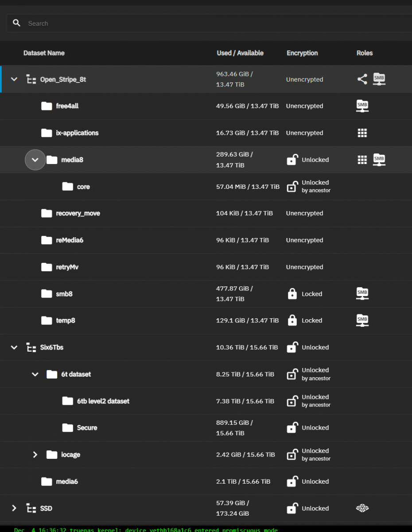The width and height of the screenshot is (412, 532).
Task: Click the Dataset Name column header
Action: tap(44, 53)
